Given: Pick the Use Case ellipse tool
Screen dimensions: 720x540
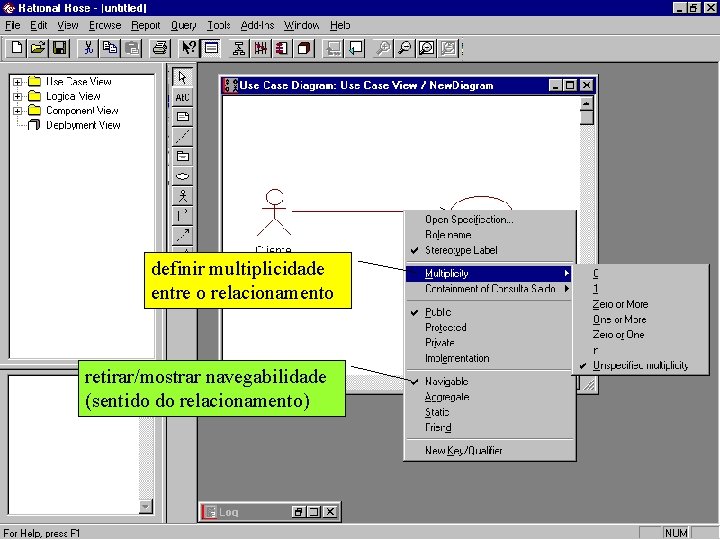Looking at the screenshot, I should [183, 176].
